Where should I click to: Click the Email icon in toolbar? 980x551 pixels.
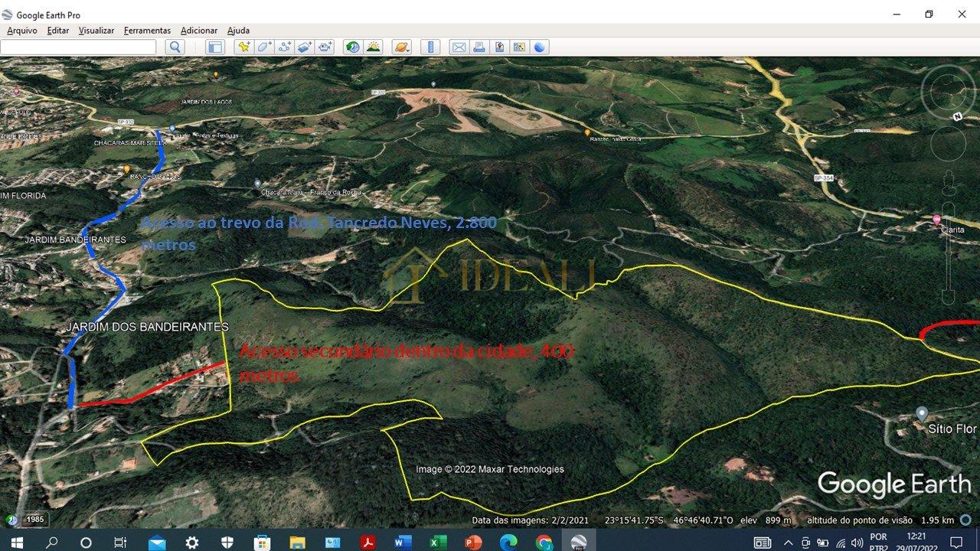pyautogui.click(x=459, y=47)
